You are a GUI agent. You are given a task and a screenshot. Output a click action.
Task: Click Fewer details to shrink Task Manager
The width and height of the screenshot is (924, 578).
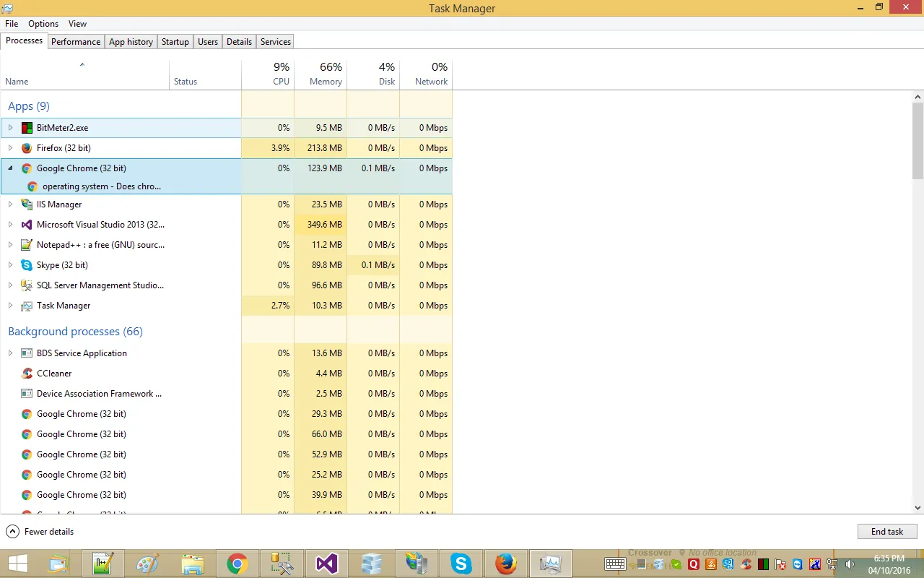click(40, 532)
